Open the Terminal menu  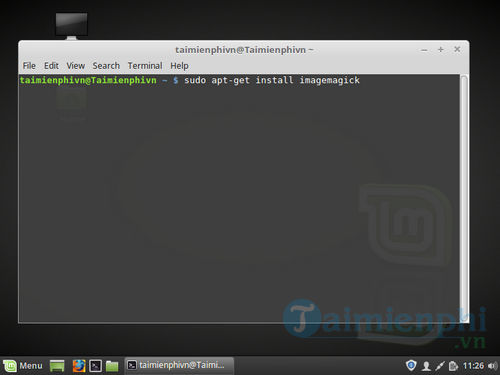[x=145, y=66]
